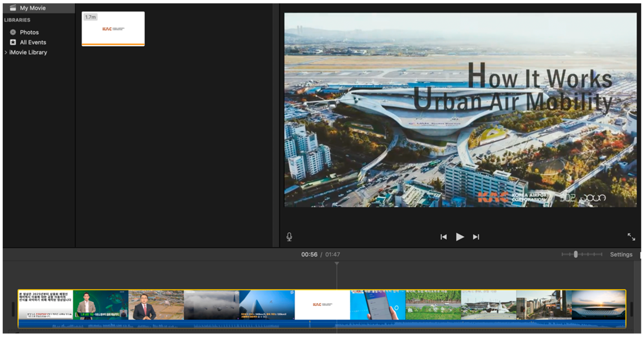
Task: Select the KAC clip thumbnail in browser
Action: [x=113, y=29]
